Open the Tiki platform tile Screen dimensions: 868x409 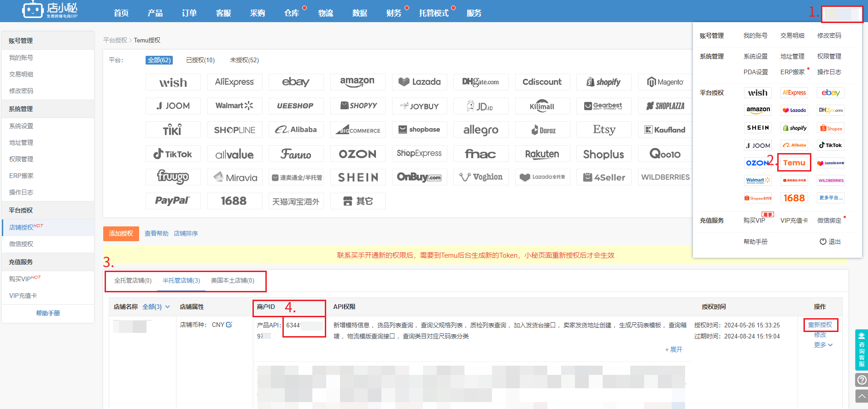(x=173, y=130)
